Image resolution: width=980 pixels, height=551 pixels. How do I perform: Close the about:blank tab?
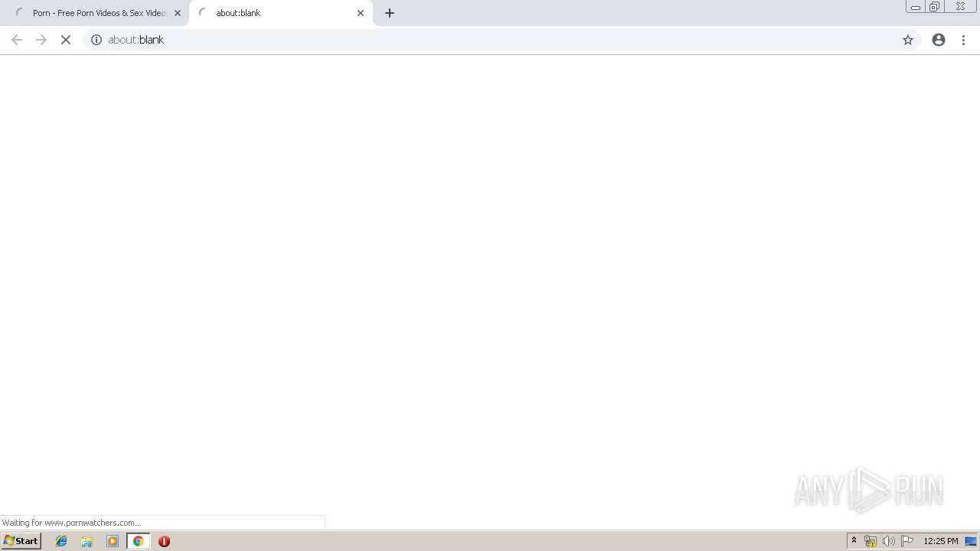click(361, 13)
